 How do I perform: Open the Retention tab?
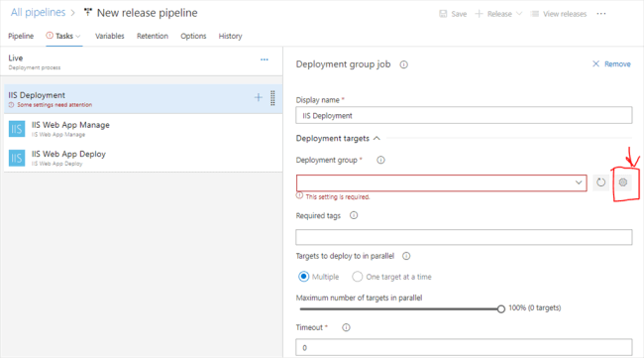(153, 36)
